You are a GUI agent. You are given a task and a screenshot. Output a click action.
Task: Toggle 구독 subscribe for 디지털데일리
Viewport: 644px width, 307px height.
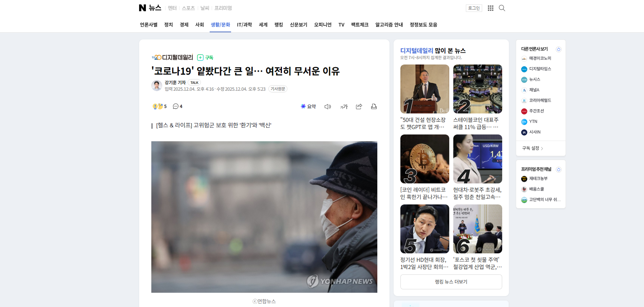205,58
